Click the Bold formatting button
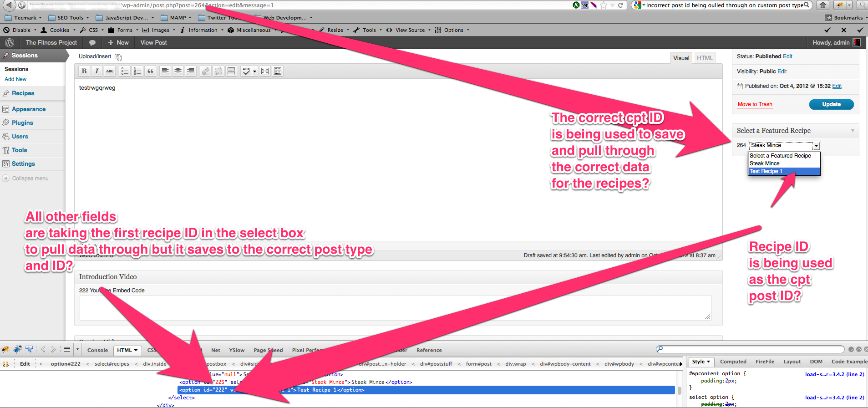868x408 pixels. click(x=84, y=71)
